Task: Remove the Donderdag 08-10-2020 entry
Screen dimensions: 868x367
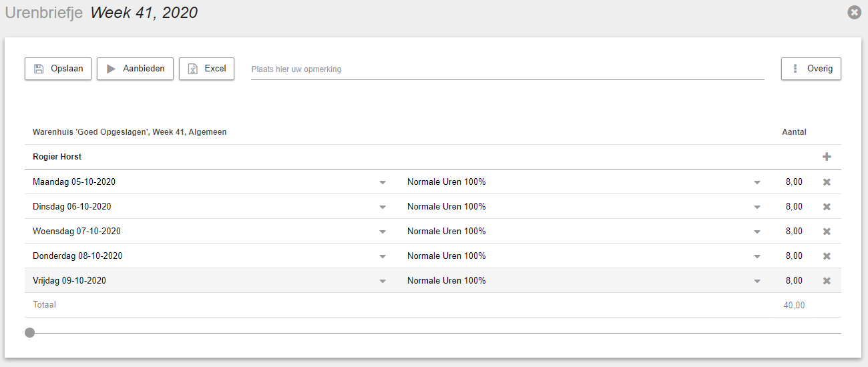Action: point(827,256)
